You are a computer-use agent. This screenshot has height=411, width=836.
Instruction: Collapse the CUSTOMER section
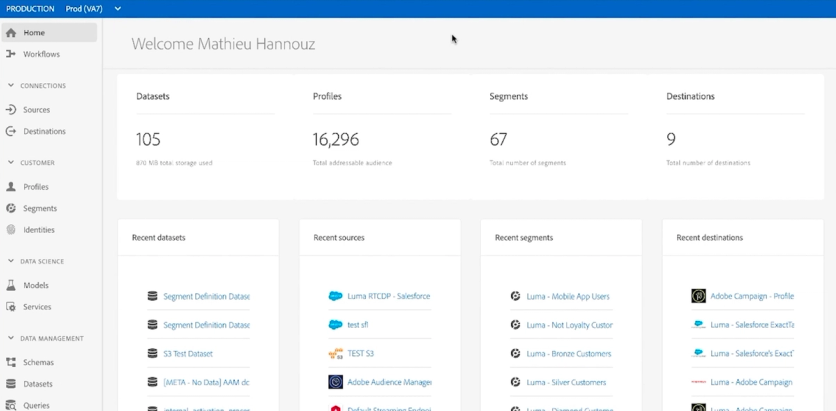click(11, 163)
